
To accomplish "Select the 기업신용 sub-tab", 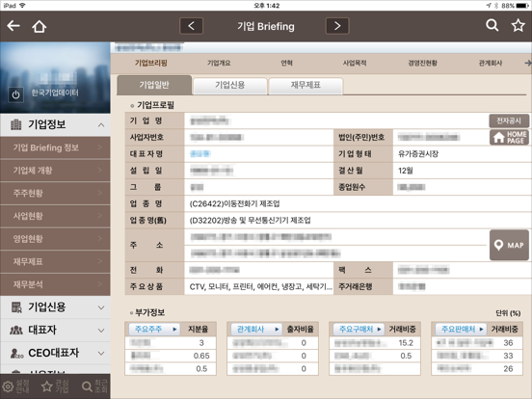I will 229,86.
